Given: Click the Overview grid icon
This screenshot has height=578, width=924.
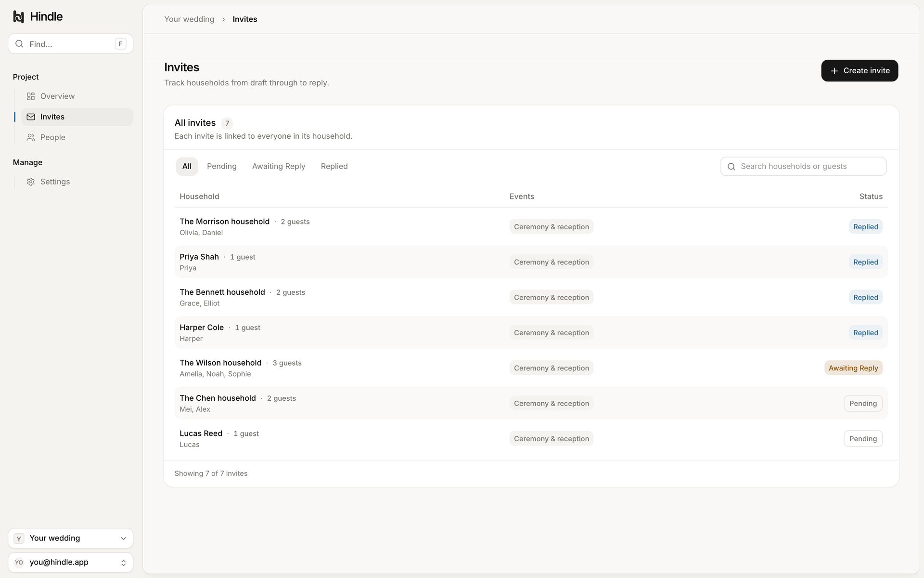Looking at the screenshot, I should coord(31,96).
